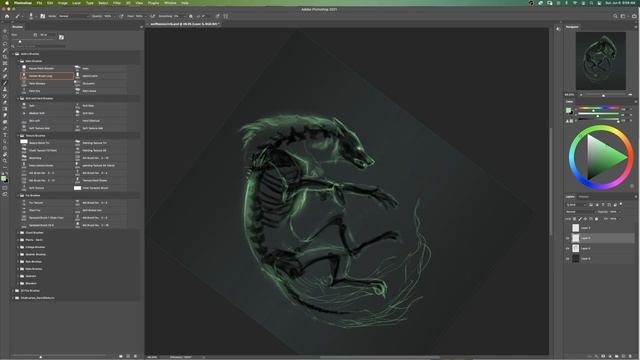
Task: Expand the Cloud Brushes folder
Action: click(x=18, y=233)
